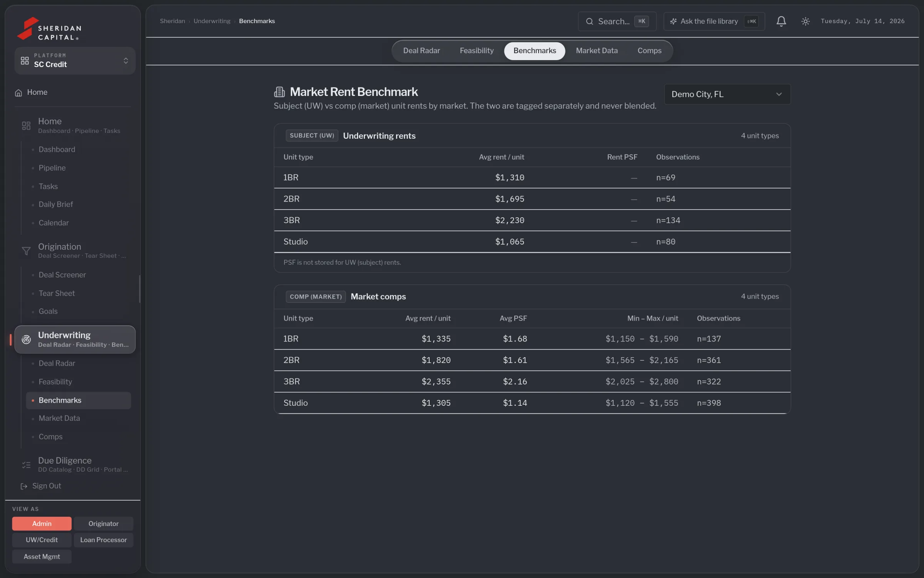Viewport: 924px width, 578px height.
Task: Switch view to UW/Credit role
Action: [x=42, y=540]
